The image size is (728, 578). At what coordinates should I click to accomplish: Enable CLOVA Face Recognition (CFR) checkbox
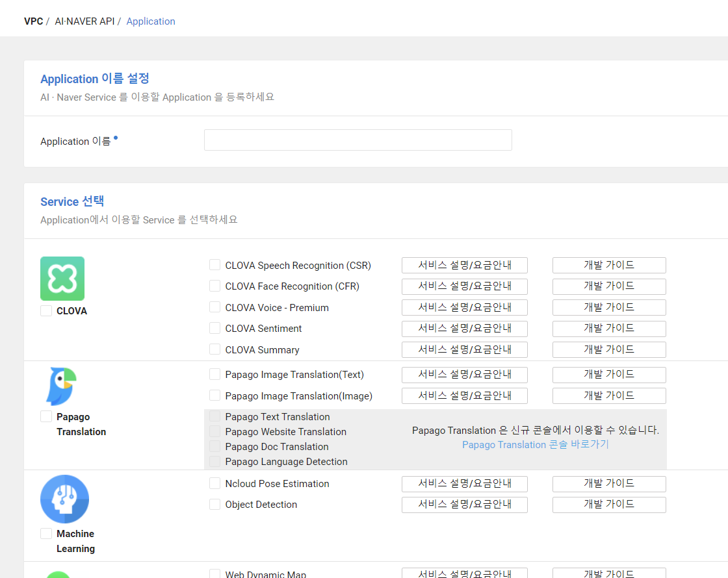(214, 286)
